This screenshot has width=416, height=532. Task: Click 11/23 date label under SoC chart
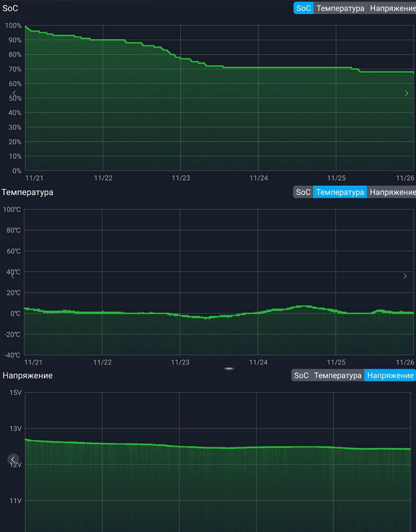181,178
